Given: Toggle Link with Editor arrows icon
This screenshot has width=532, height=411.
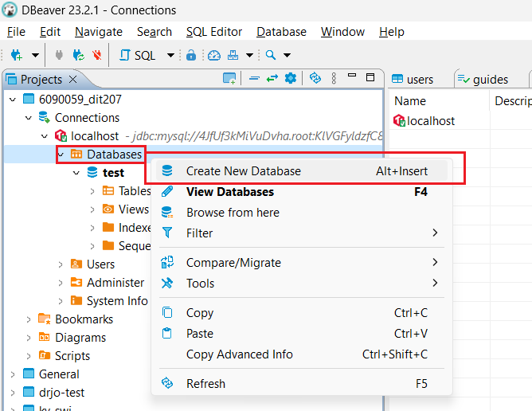Looking at the screenshot, I should 272,78.
